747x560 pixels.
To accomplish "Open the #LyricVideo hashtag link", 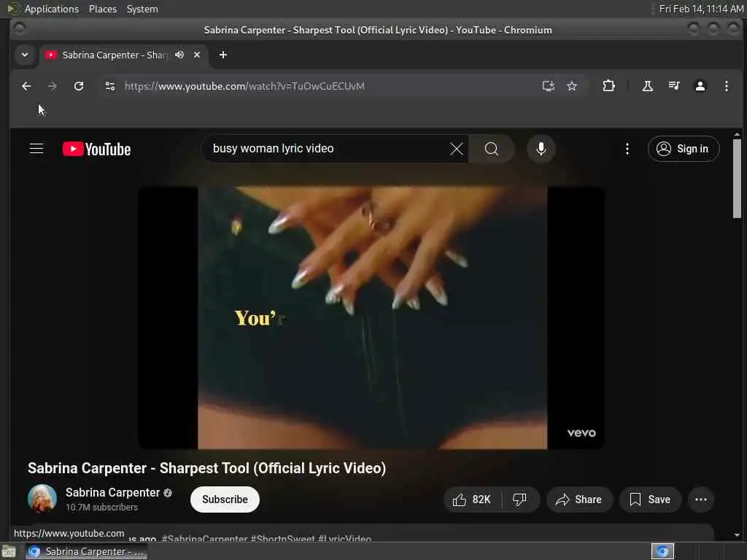I will coord(344,539).
